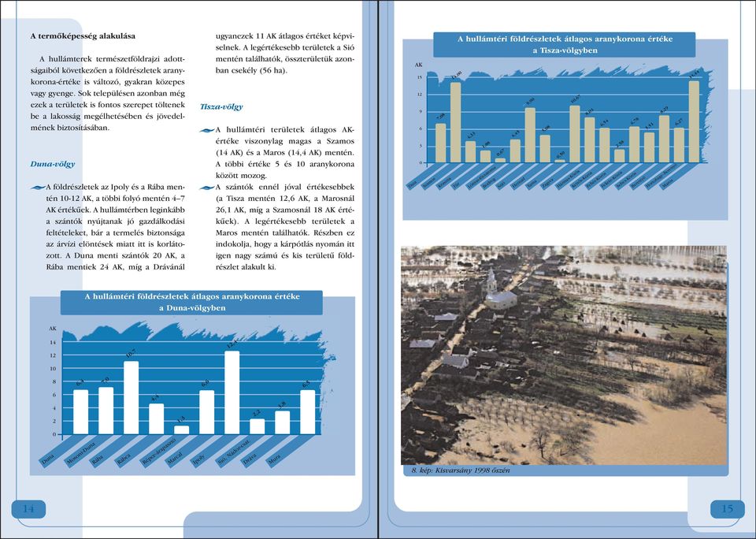
Task: Click the "AK" axis unit on Tisza chart
Action: (418, 64)
